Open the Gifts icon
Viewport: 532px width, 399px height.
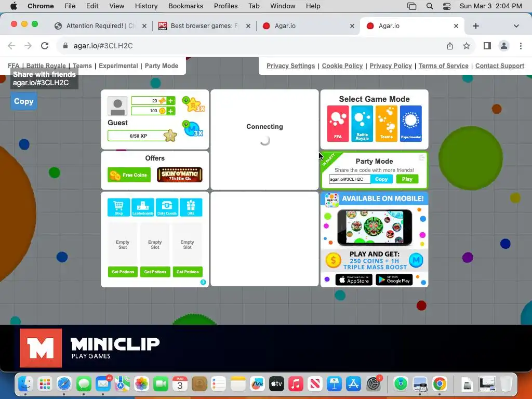191,207
